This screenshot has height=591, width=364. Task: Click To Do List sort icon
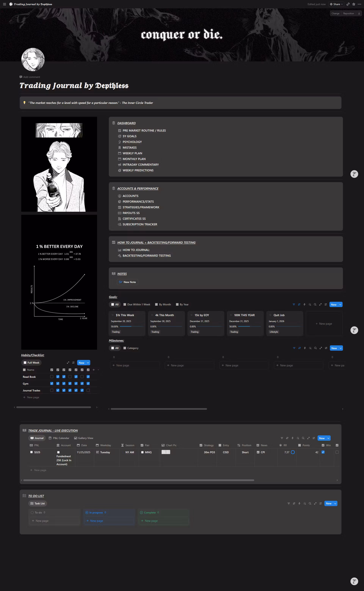294,503
